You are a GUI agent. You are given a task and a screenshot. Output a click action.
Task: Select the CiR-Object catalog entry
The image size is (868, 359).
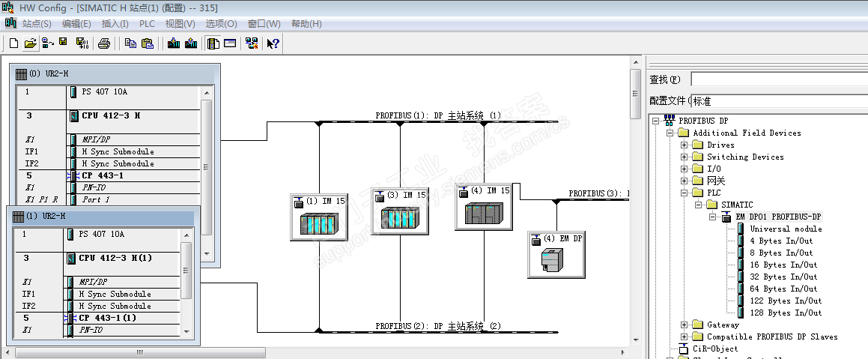pos(715,349)
